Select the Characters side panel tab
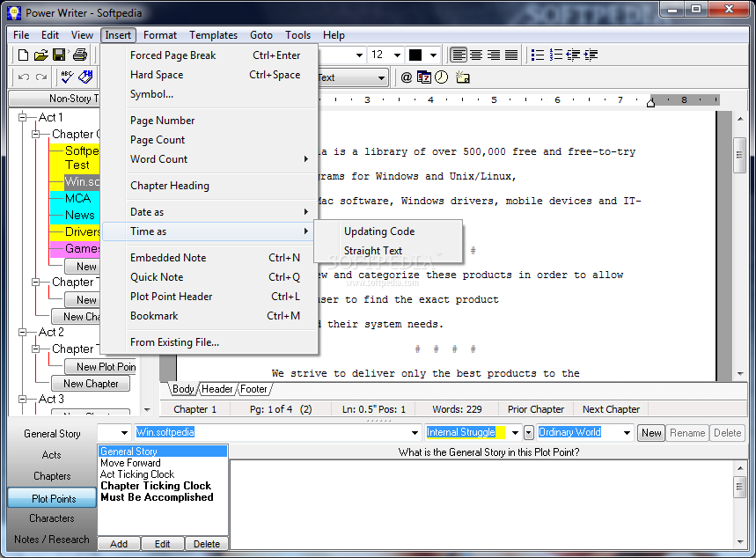 click(52, 518)
